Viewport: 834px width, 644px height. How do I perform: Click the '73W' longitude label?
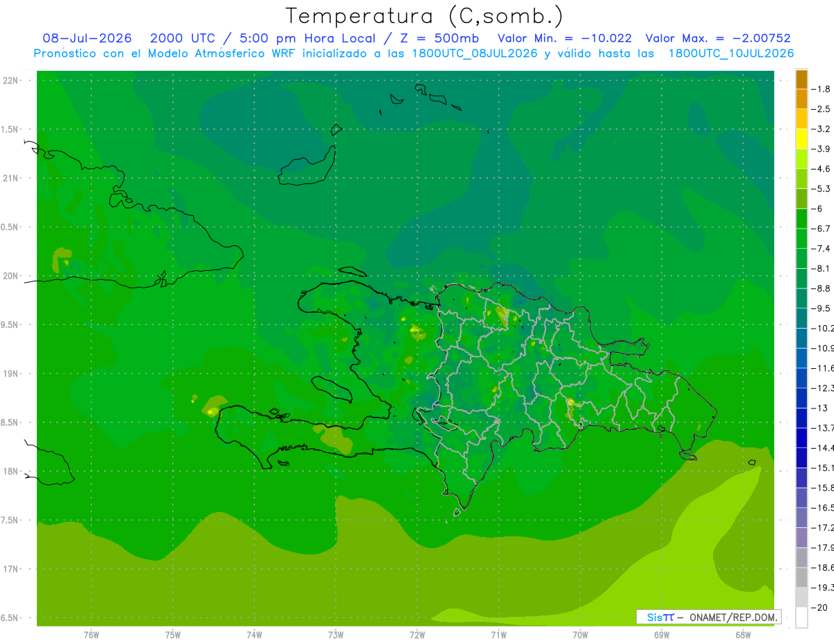[x=336, y=635]
